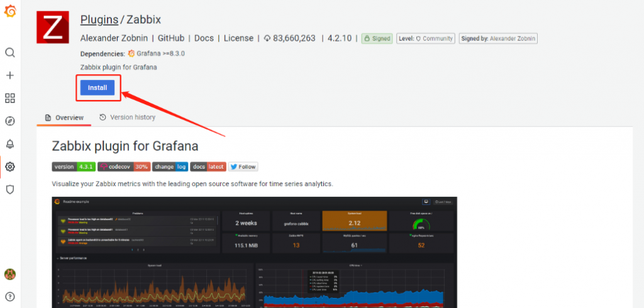Image resolution: width=644 pixels, height=308 pixels.
Task: Click the Grafana dependency icon
Action: click(131, 53)
